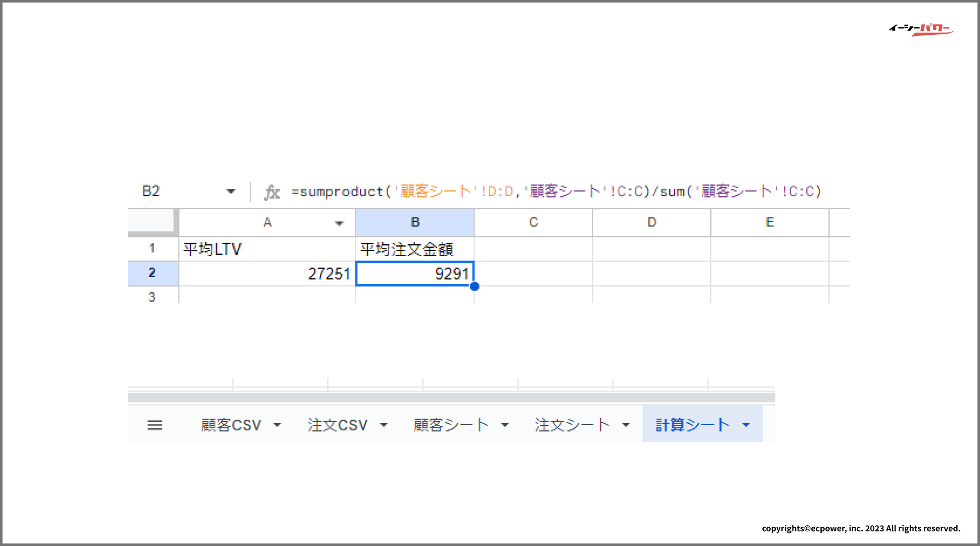Click the 平均LTV cell
This screenshot has width=980, height=546.
click(x=267, y=249)
